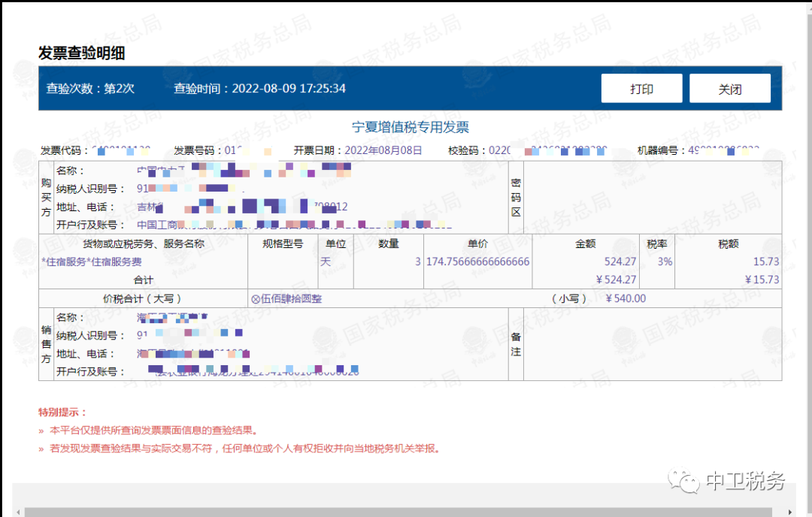Click the 发票号码 label

(x=198, y=150)
